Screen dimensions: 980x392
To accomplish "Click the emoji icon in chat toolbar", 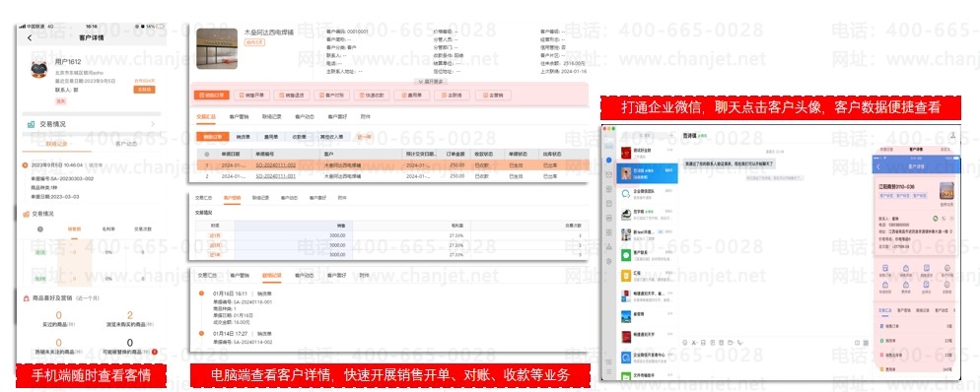I will point(685,343).
